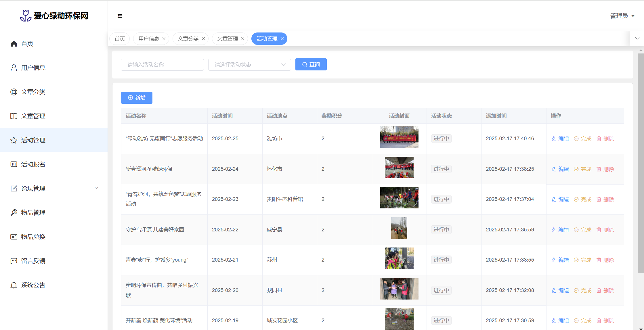The height and width of the screenshot is (330, 644).
Task: Click the 物品兑换 card icon
Action: click(x=14, y=237)
